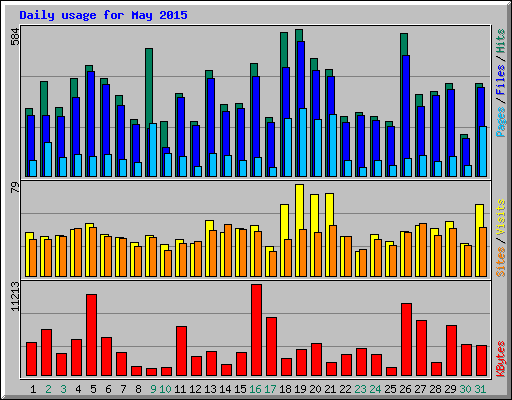Click the 584 hits axis value
The image size is (512, 400).
[x=15, y=37]
